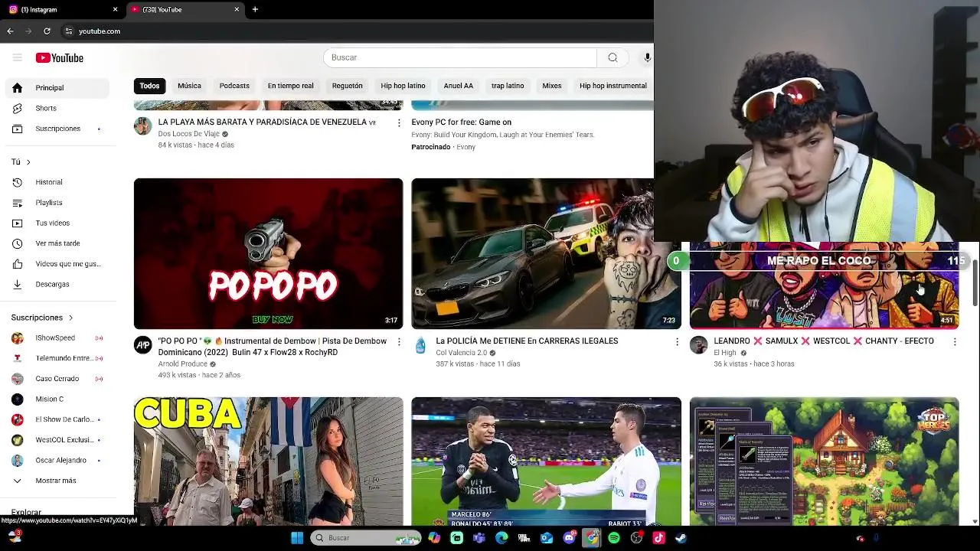
Task: Expand Mostrar más subscriptions list
Action: (x=57, y=481)
